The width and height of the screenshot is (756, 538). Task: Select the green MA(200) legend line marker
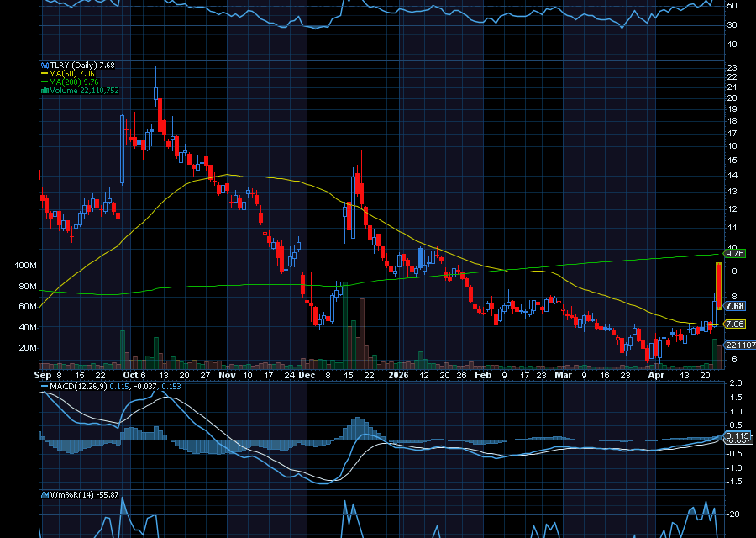(x=44, y=82)
